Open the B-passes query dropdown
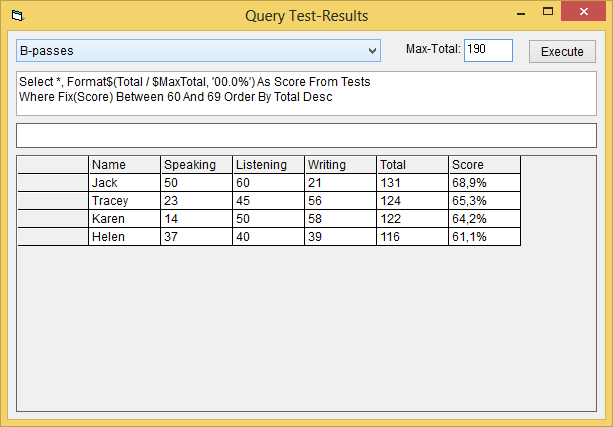Viewport: 613px width, 427px height. tap(372, 50)
